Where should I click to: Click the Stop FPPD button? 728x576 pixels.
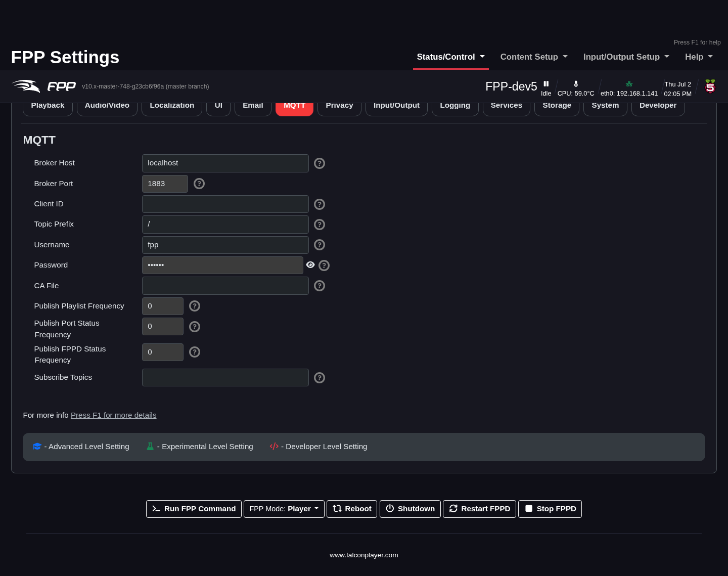[550, 509]
